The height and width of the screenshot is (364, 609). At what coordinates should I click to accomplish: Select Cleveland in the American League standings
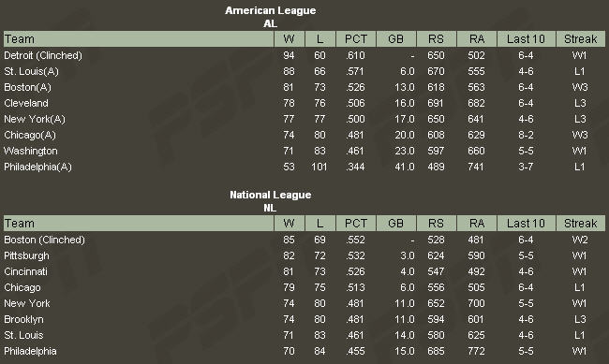pyautogui.click(x=26, y=103)
